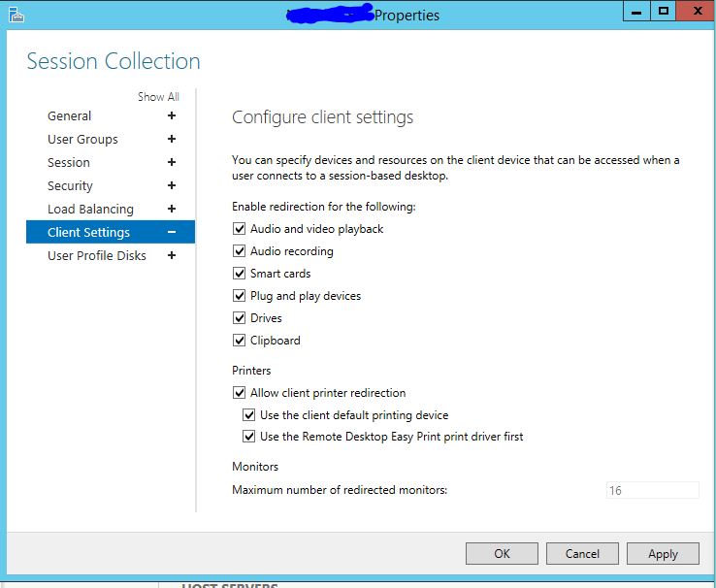Click the maximum redirected monitors field
This screenshot has height=588, width=716.
(x=653, y=490)
